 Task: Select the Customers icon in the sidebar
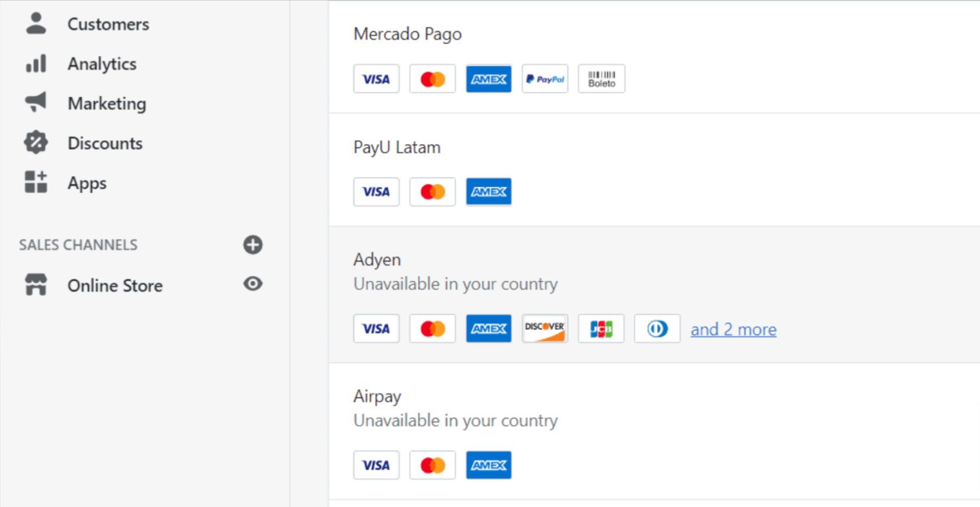pyautogui.click(x=36, y=23)
